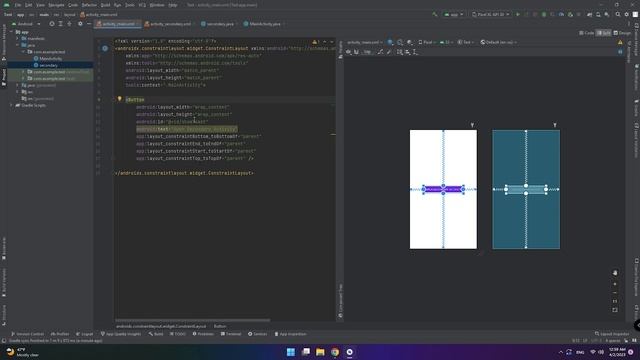Image resolution: width=640 pixels, height=360 pixels.
Task: Switch editor to Split view mode
Action: (x=604, y=33)
